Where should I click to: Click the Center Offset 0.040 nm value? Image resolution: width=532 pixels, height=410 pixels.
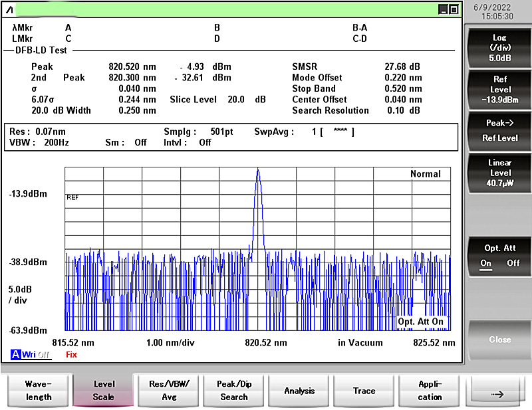[x=403, y=100]
